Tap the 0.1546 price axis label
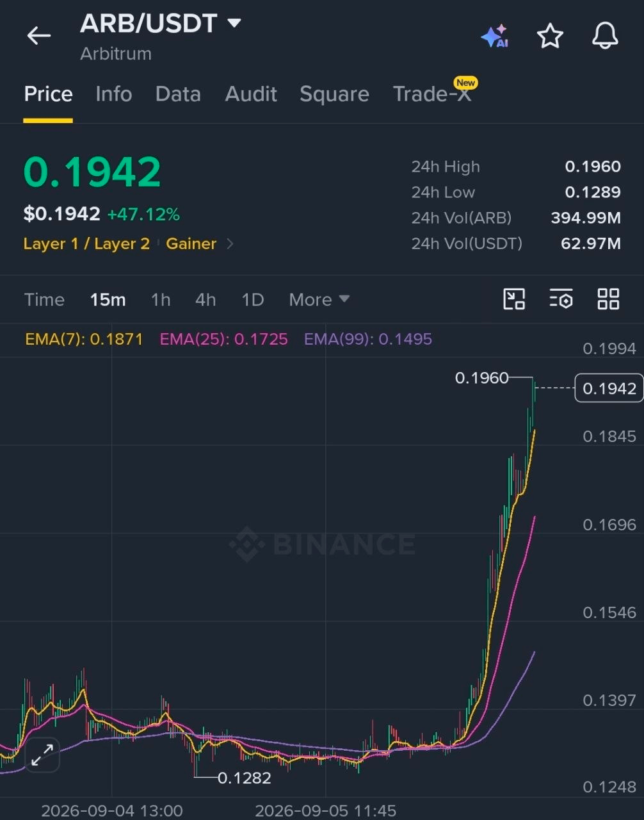The image size is (644, 820). pyautogui.click(x=609, y=612)
